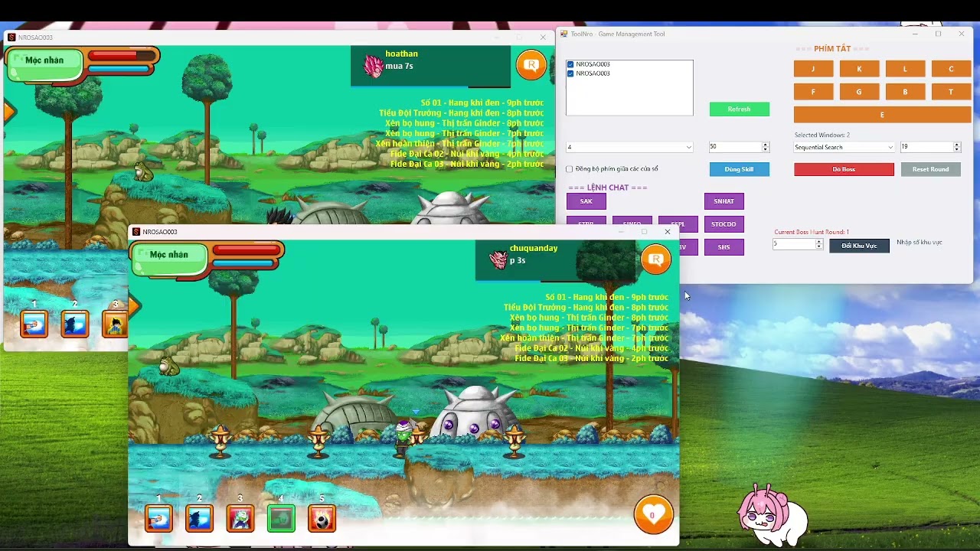Uncheck the second NROSAO003 checkbox

point(570,73)
